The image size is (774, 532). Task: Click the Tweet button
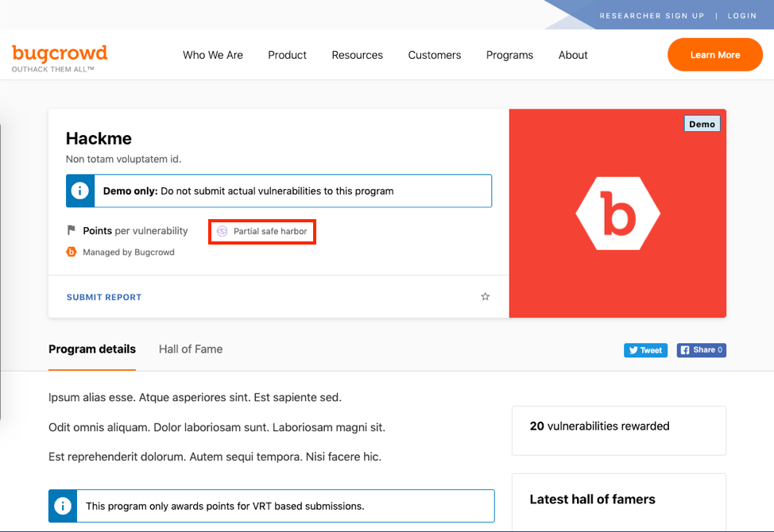pyautogui.click(x=645, y=350)
